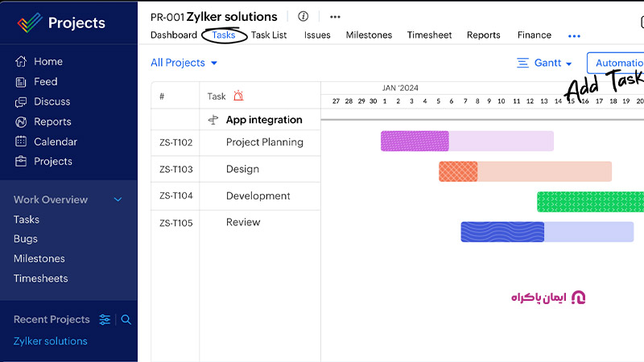Select task ID ZS-T105
Viewport: 644px width, 362px height.
pos(175,223)
